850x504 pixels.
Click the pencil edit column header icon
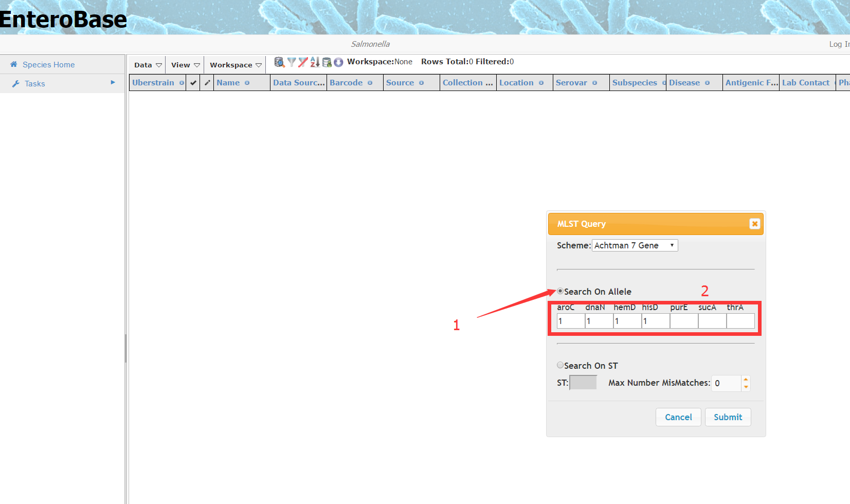click(x=207, y=83)
